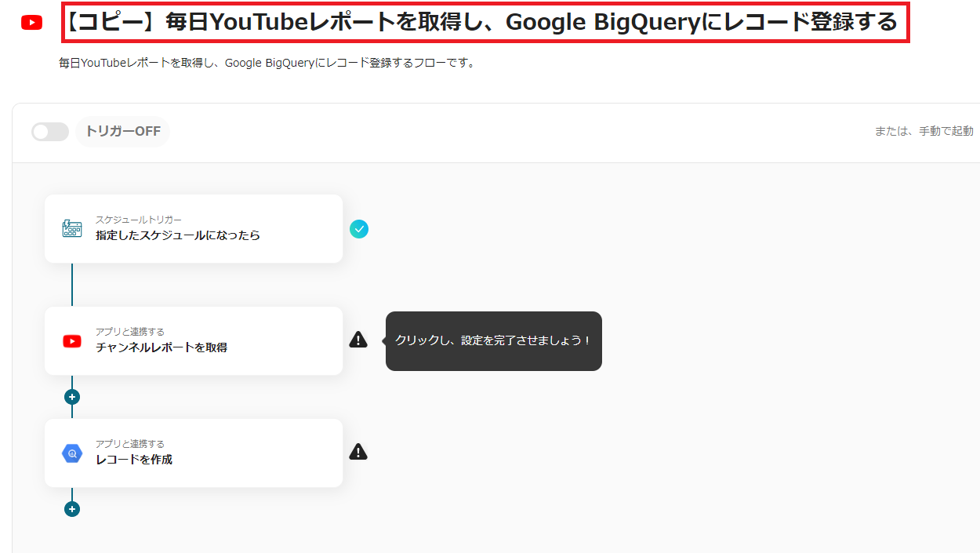This screenshot has width=980, height=553.
Task: Open the 指定したスケジュールになったら step card
Action: point(194,229)
